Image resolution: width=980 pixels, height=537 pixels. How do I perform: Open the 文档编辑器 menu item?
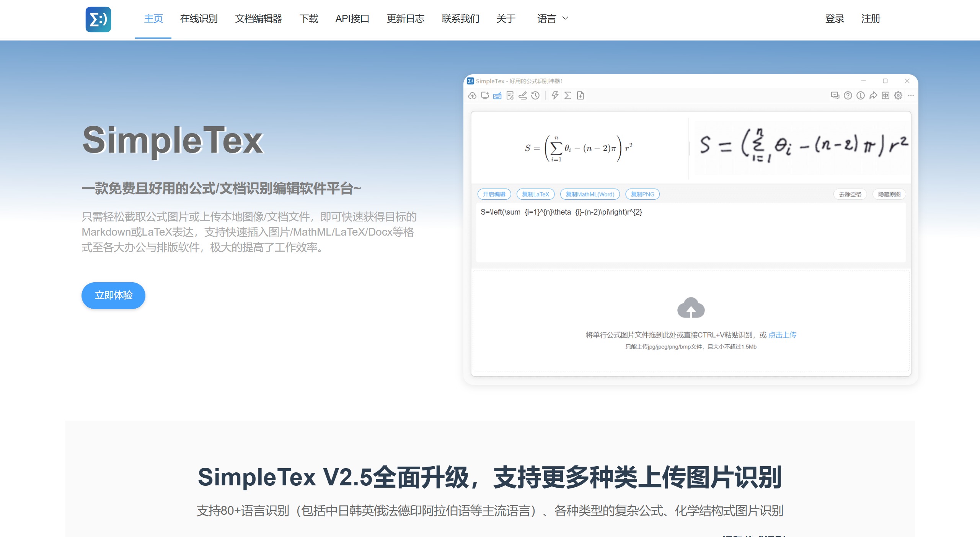(x=259, y=19)
